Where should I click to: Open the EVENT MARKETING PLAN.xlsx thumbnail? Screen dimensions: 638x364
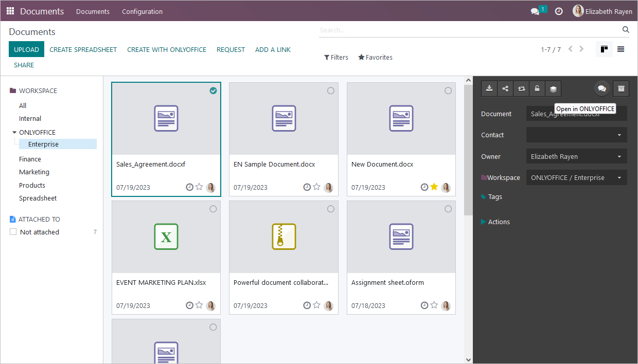tap(166, 236)
